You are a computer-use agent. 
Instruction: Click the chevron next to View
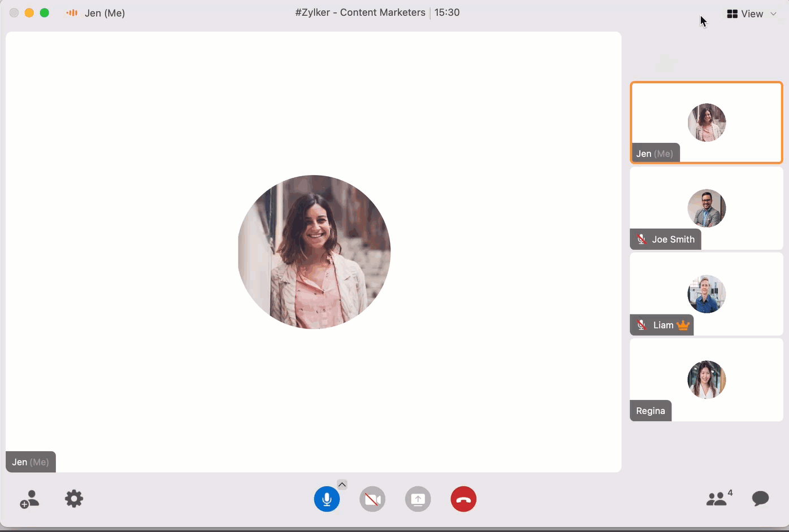coord(774,14)
